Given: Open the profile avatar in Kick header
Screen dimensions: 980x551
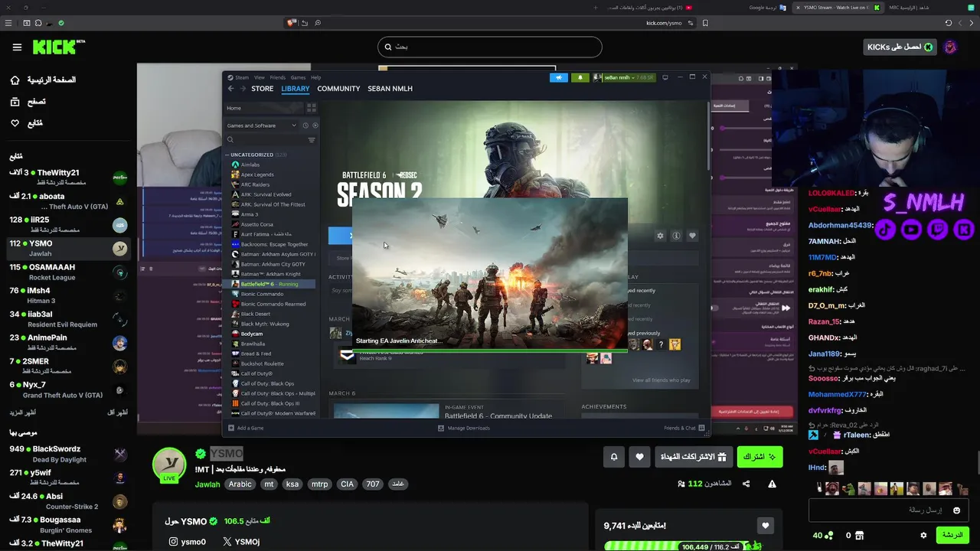Looking at the screenshot, I should [x=950, y=47].
